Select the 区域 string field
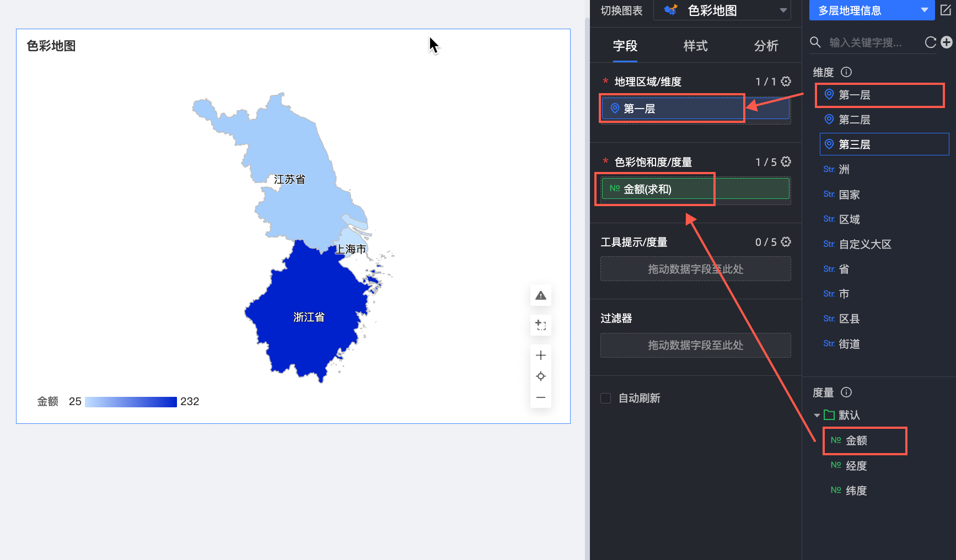Screen dimensions: 956x560 coord(884,219)
